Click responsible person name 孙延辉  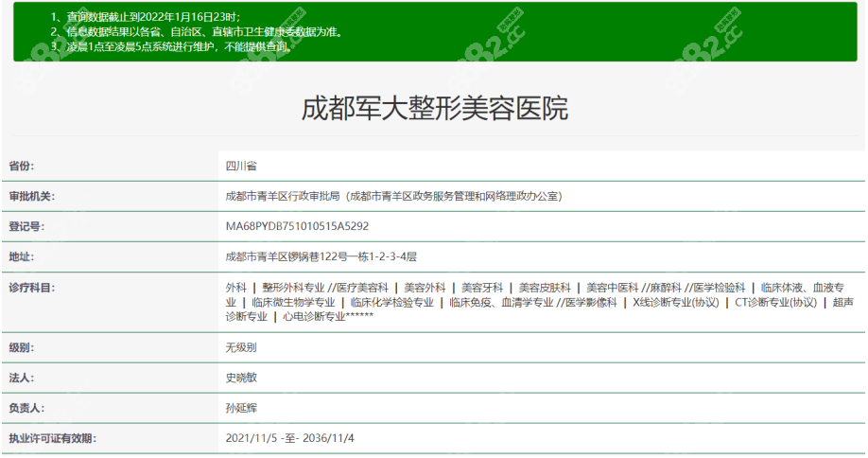point(241,408)
